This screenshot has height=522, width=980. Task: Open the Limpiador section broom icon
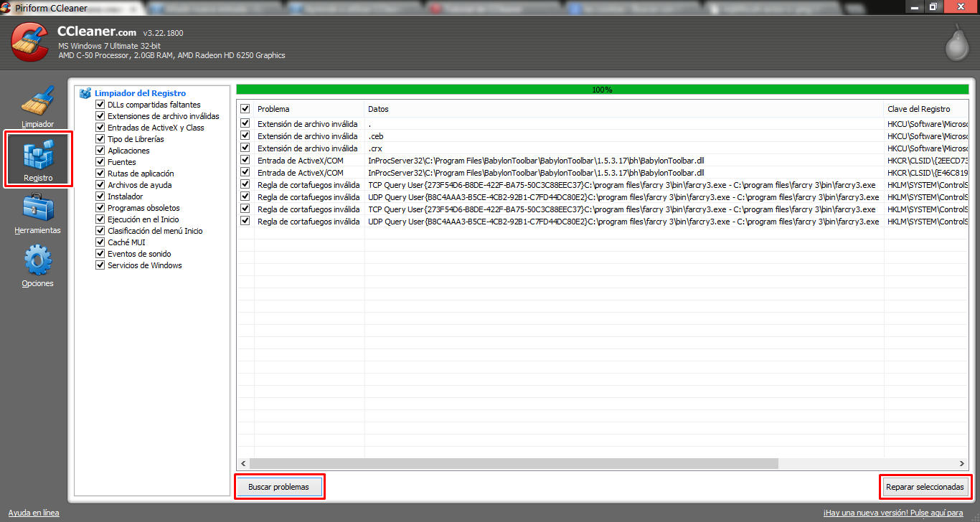coord(37,100)
